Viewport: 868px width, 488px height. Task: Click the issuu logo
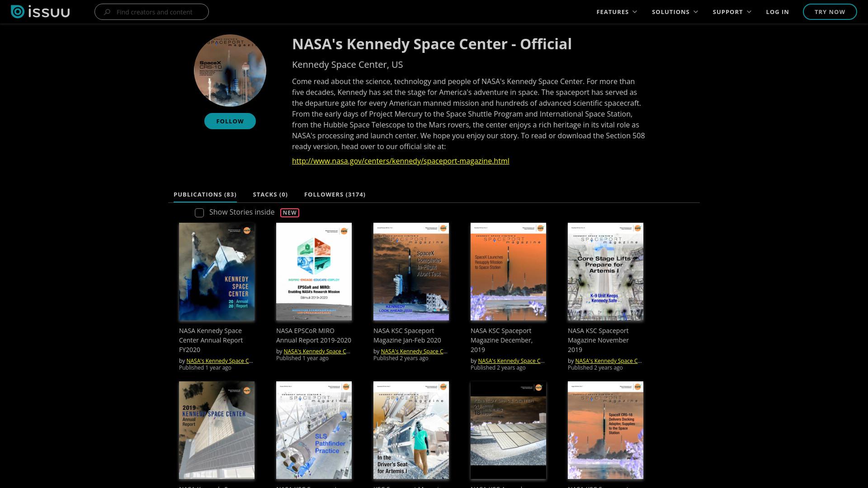[x=40, y=12]
